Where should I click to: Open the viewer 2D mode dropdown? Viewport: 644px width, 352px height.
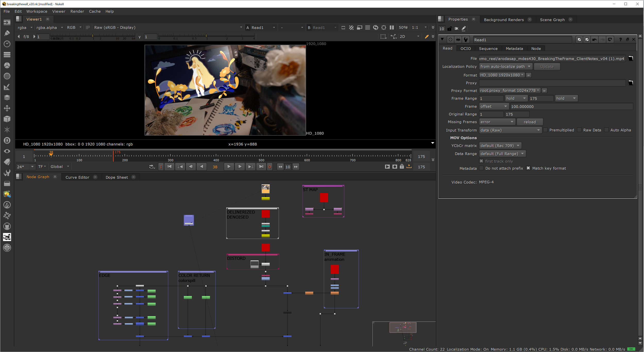tap(409, 37)
